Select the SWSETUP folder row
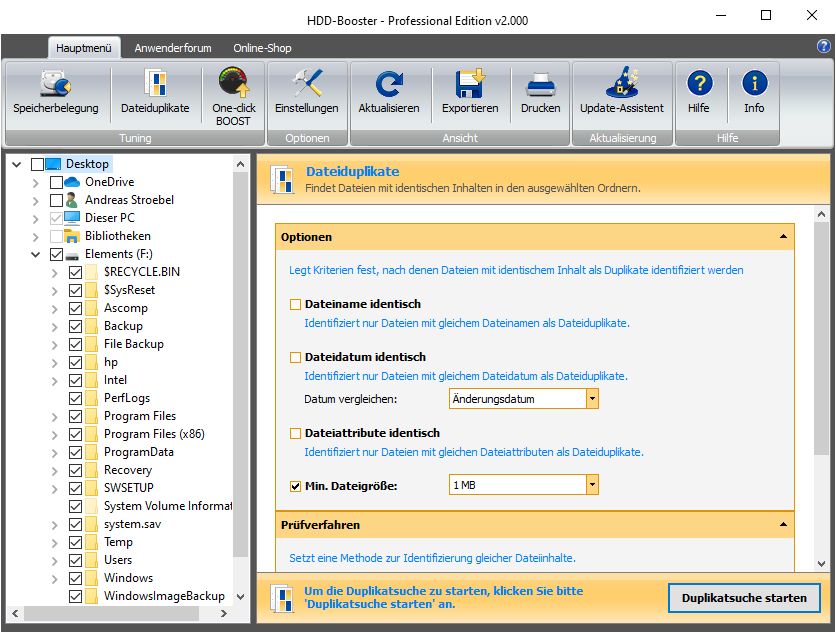The image size is (836, 633). (128, 488)
